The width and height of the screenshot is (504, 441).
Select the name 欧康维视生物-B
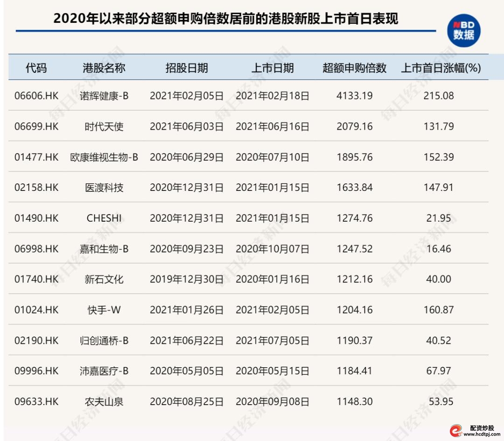tap(104, 157)
